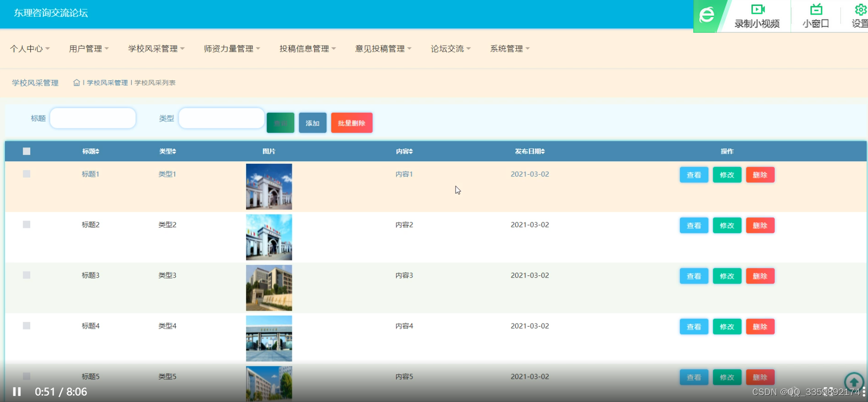Click the 学校风采列表 breadcrumb text
The width and height of the screenshot is (868, 402).
(x=155, y=83)
